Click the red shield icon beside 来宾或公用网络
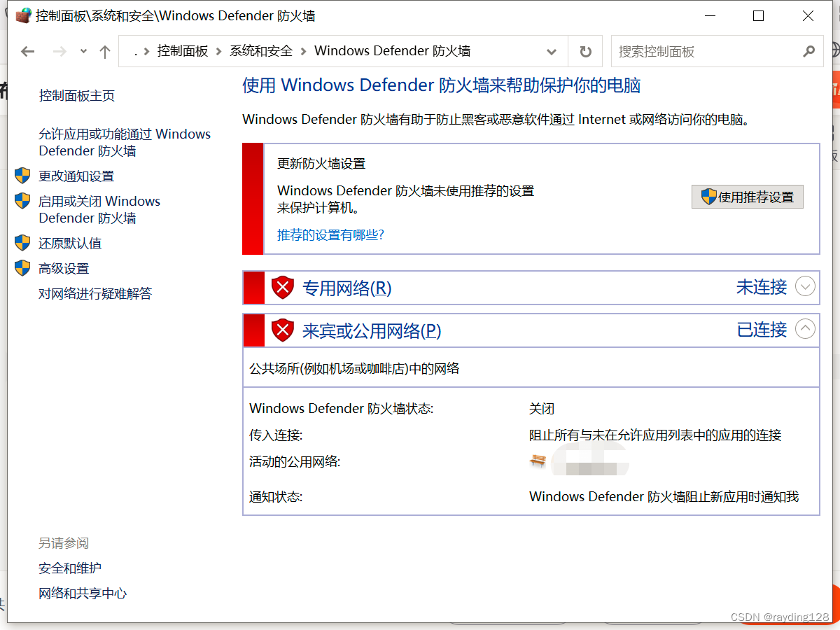Screen dimensions: 840x630 [283, 330]
